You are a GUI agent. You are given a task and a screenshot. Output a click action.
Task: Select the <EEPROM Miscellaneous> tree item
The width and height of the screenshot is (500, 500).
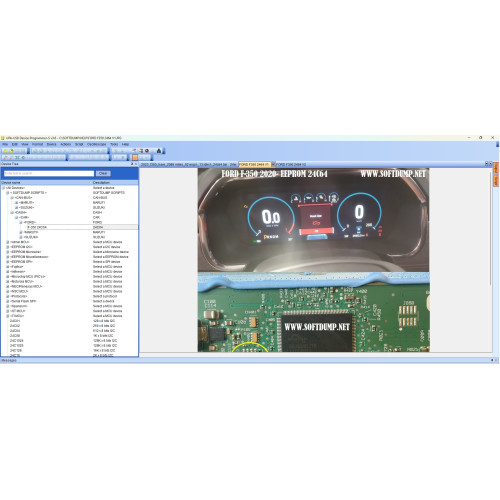tap(29, 257)
